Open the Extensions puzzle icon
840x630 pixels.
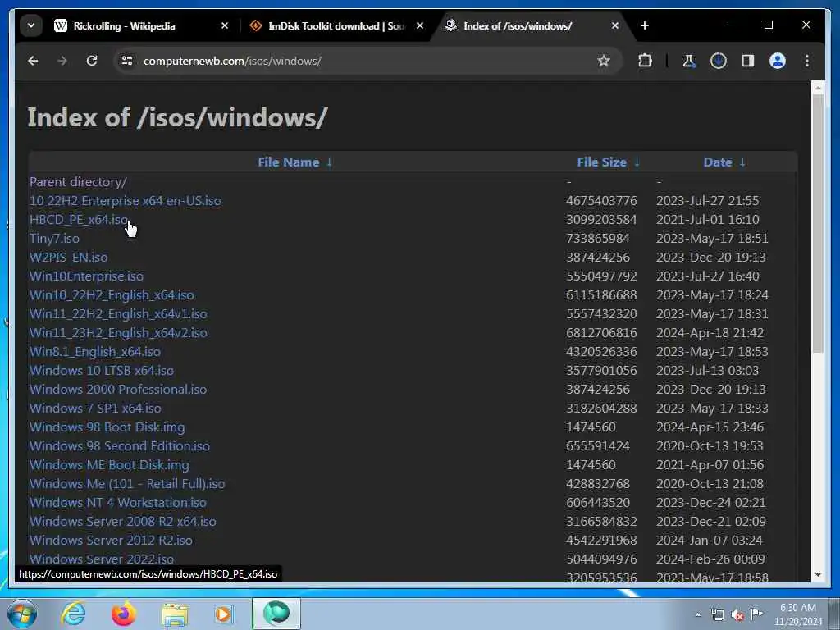645,61
